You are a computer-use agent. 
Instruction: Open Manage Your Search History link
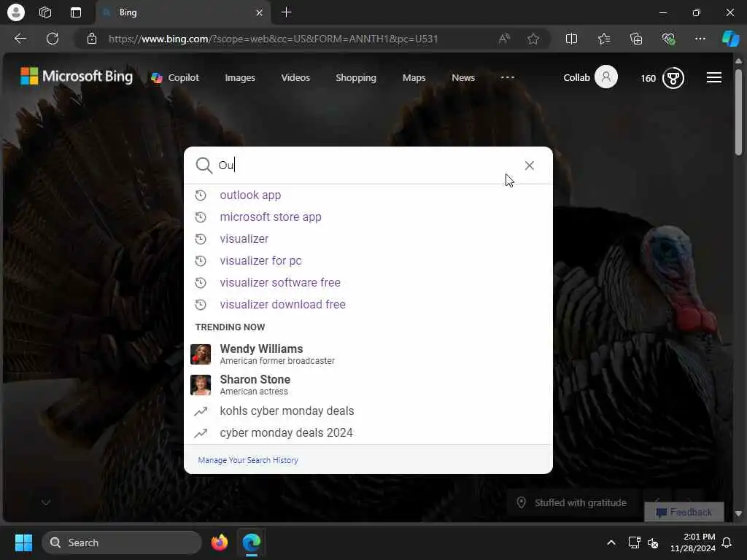tap(248, 460)
